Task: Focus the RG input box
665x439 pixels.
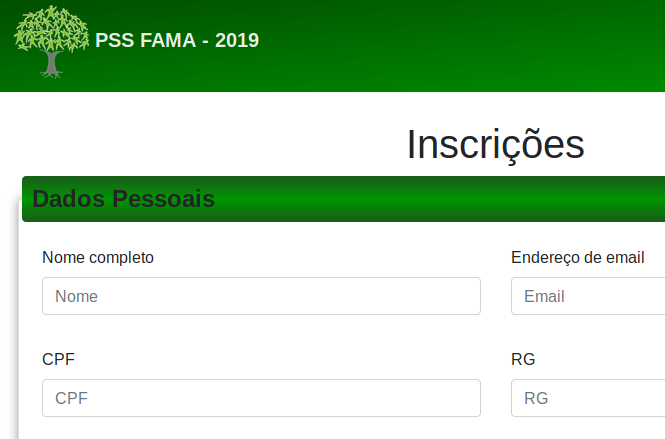Action: tap(588, 398)
